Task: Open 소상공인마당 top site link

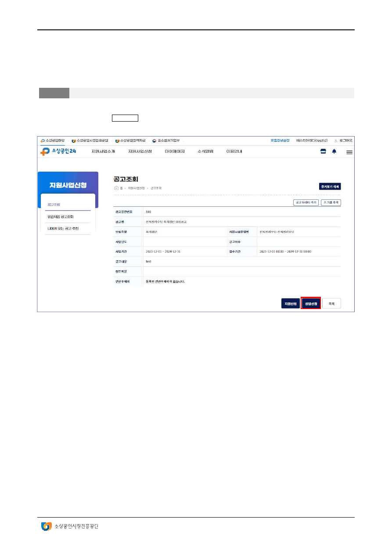Action: (53, 140)
